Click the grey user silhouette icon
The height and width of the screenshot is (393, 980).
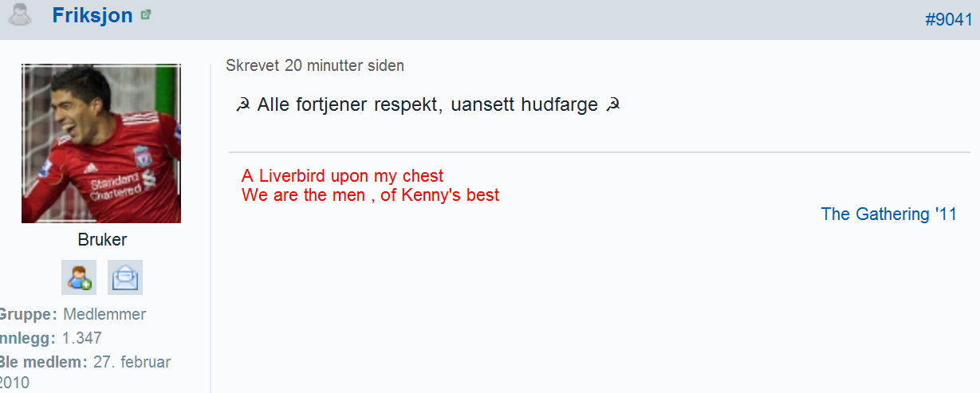click(x=18, y=15)
